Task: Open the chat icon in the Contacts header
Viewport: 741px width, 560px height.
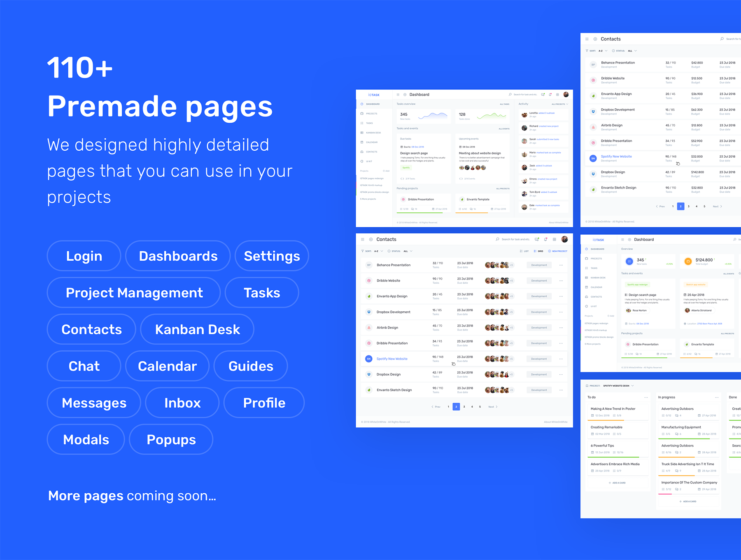Action: [537, 239]
